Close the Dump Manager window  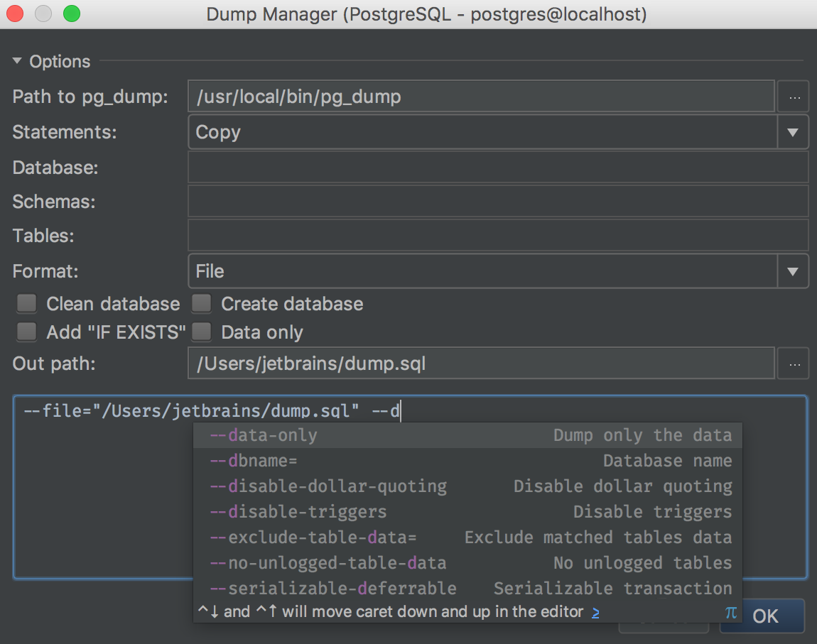pyautogui.click(x=15, y=13)
